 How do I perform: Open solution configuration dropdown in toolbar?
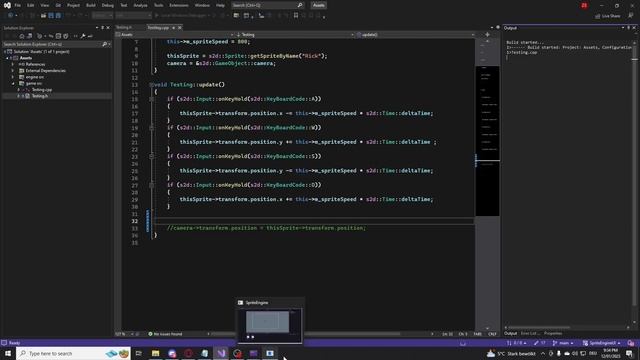pos(102,16)
